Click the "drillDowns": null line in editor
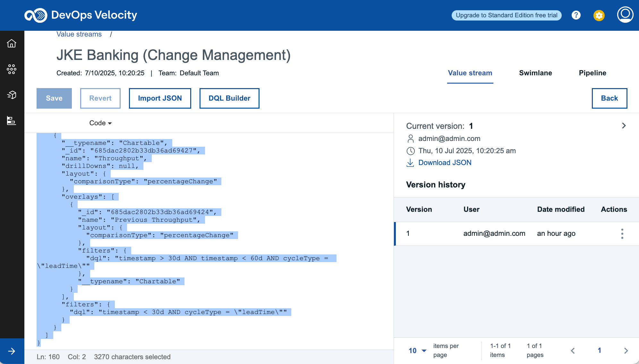639x364 pixels. (x=100, y=166)
